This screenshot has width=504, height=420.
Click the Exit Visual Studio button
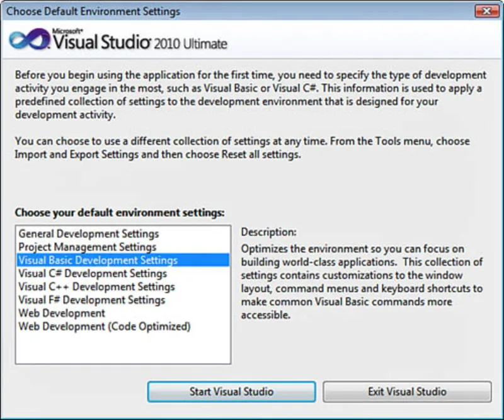tap(407, 392)
